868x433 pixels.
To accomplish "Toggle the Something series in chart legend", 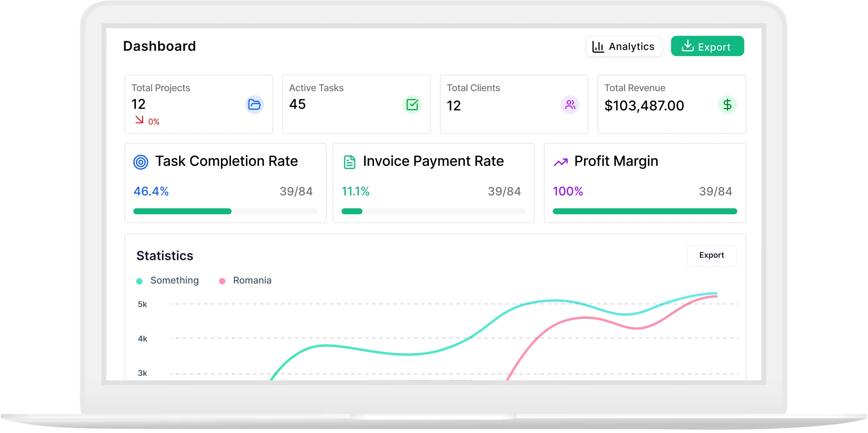I will [168, 281].
